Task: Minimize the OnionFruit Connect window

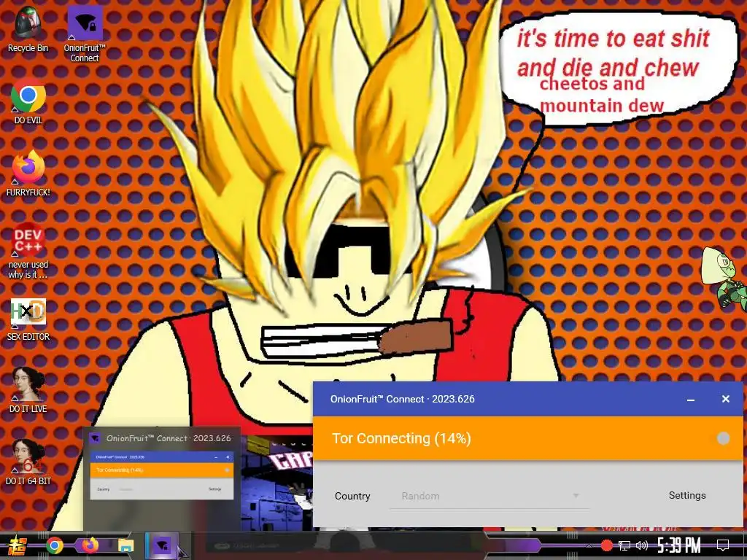Action: pos(691,400)
